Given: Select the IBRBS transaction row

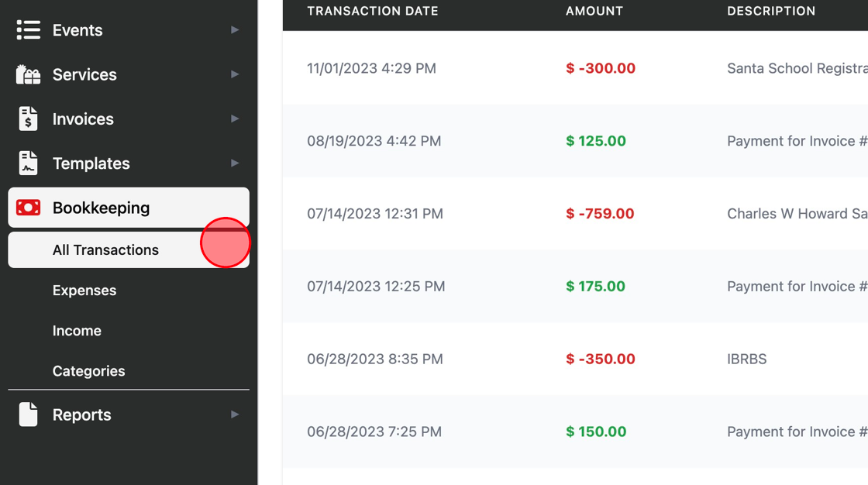Looking at the screenshot, I should [x=575, y=359].
